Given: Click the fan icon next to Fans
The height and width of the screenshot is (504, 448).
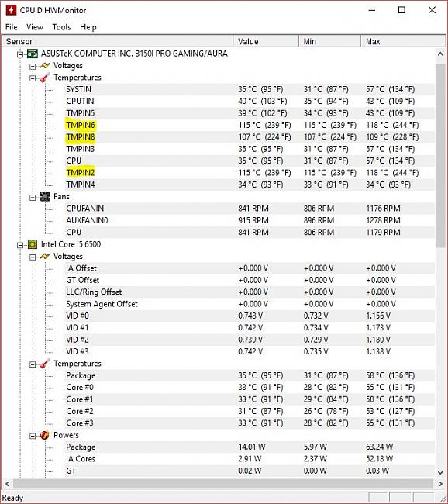Looking at the screenshot, I should [45, 197].
